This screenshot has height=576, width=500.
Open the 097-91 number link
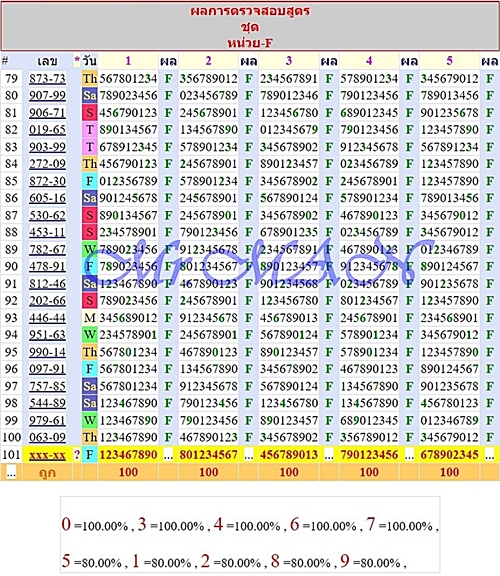click(x=47, y=369)
